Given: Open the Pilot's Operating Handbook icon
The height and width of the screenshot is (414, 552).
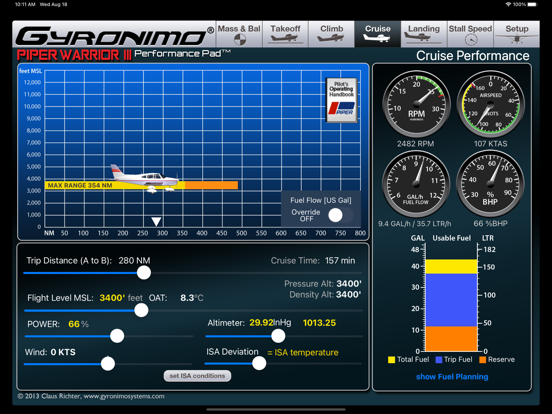Looking at the screenshot, I should [341, 100].
